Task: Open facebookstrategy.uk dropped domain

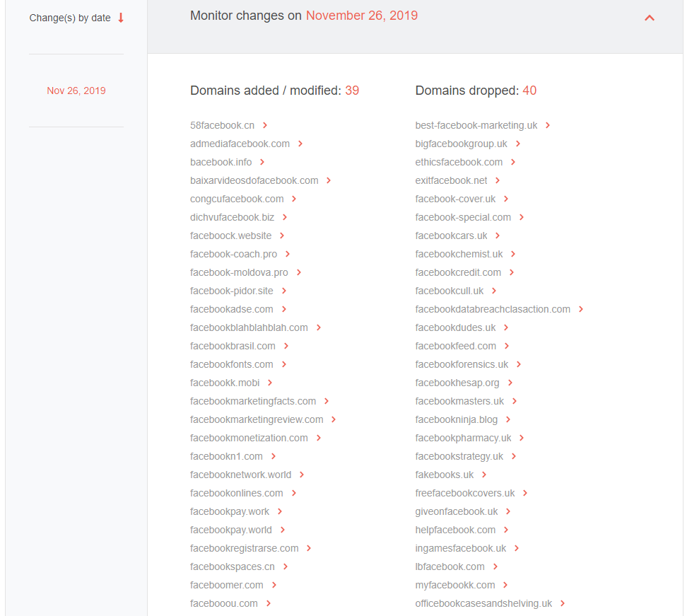Action: [x=459, y=457]
